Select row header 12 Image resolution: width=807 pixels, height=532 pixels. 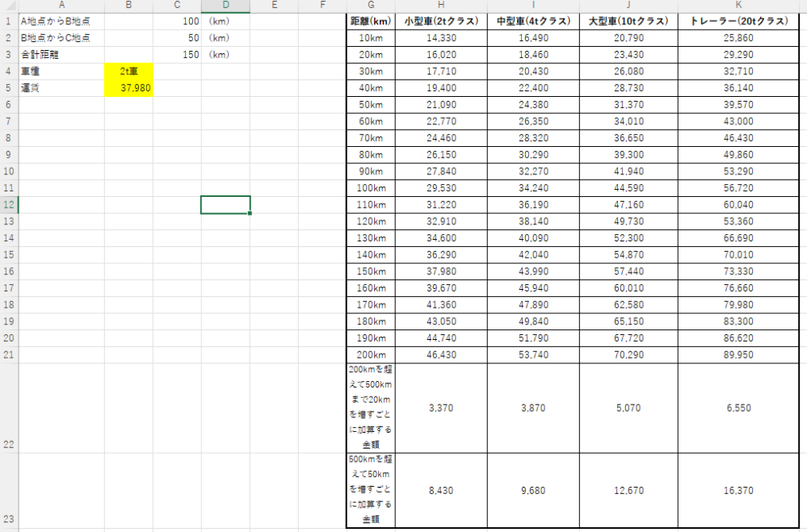(x=8, y=204)
